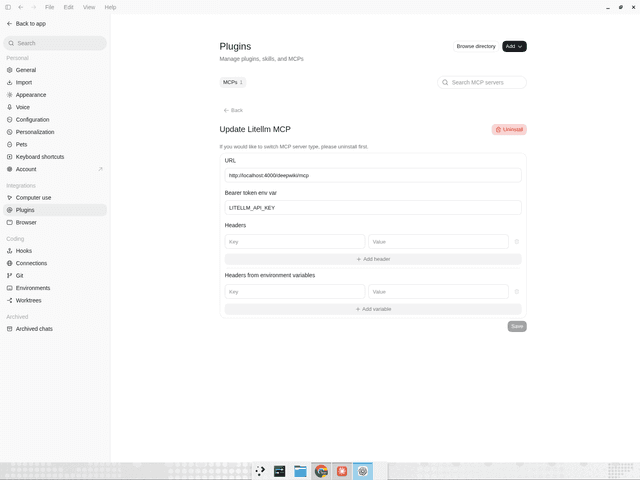Click the Archived chats box icon
Image resolution: width=640 pixels, height=480 pixels.
pyautogui.click(x=9, y=329)
